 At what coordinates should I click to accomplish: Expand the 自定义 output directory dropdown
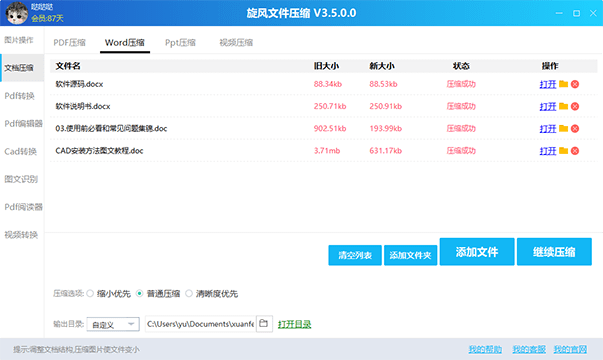click(x=113, y=324)
